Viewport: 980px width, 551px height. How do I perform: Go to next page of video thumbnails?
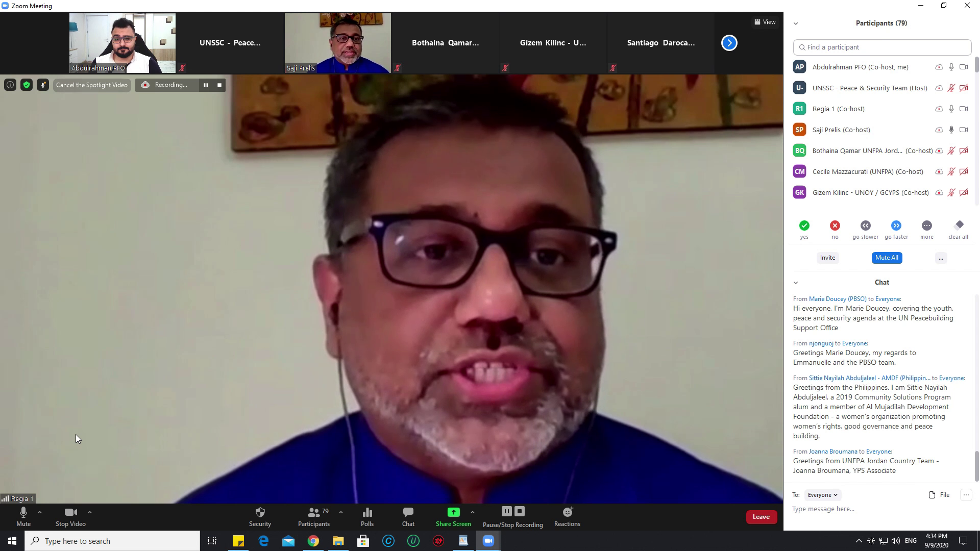[729, 43]
